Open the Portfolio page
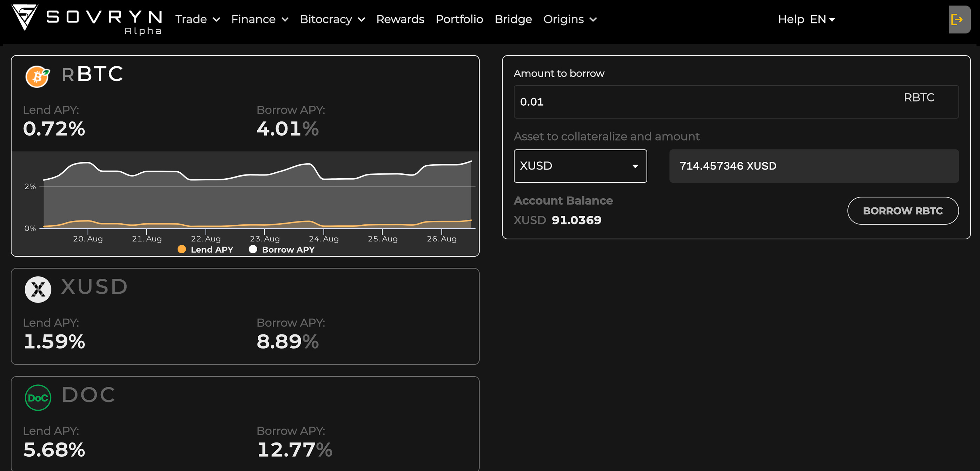The width and height of the screenshot is (980, 471). pos(459,19)
